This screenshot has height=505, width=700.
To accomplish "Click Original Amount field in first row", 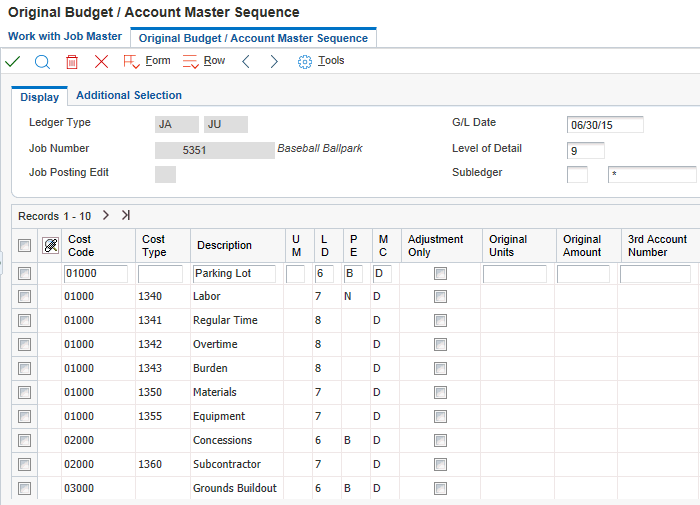I will pyautogui.click(x=583, y=274).
